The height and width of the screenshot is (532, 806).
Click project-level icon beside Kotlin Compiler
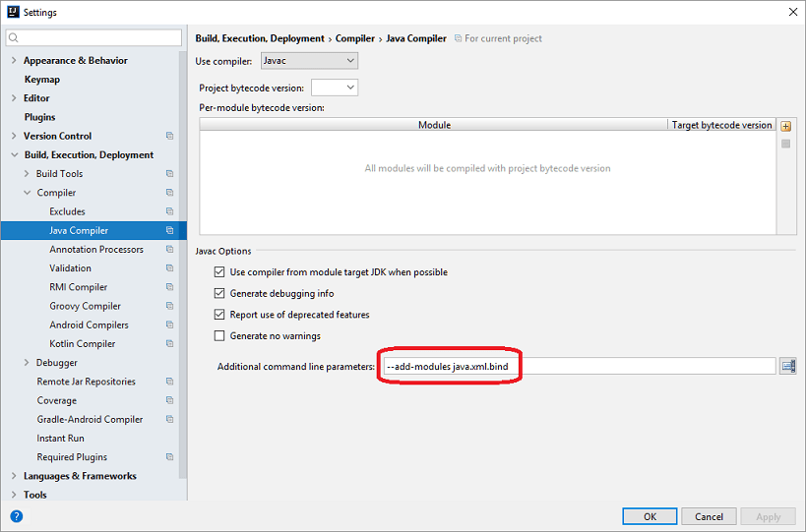(169, 343)
